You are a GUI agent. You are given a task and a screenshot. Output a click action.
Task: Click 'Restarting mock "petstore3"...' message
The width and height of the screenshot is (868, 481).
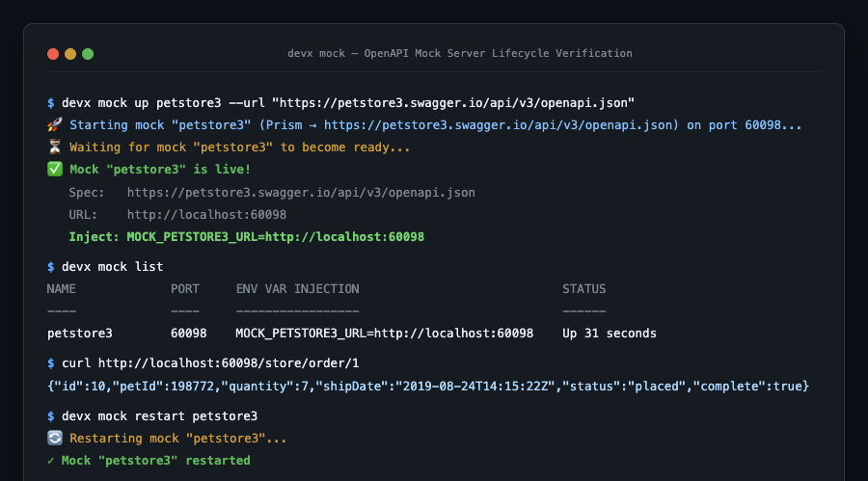pyautogui.click(x=177, y=439)
